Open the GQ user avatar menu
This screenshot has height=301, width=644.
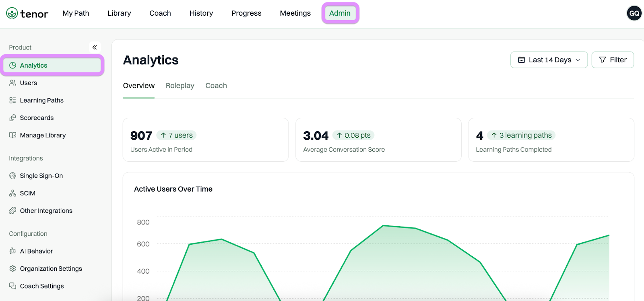pos(634,13)
